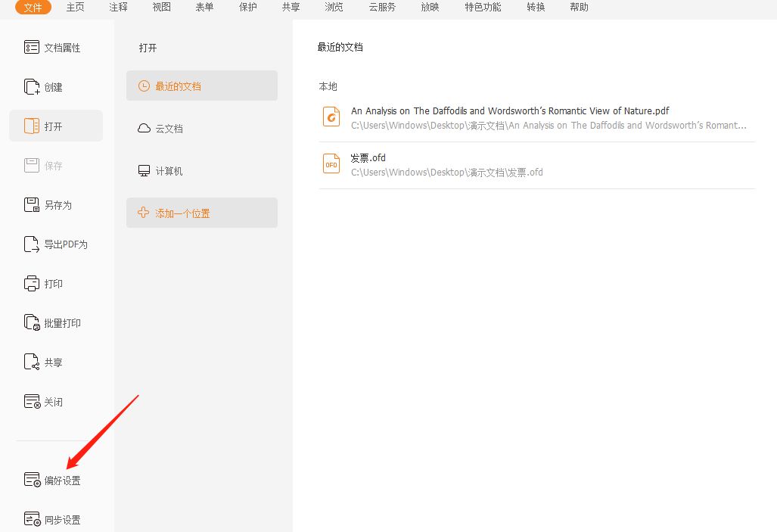Image resolution: width=777 pixels, height=532 pixels.
Task: Select 云文档 cloud documents location
Action: [169, 129]
